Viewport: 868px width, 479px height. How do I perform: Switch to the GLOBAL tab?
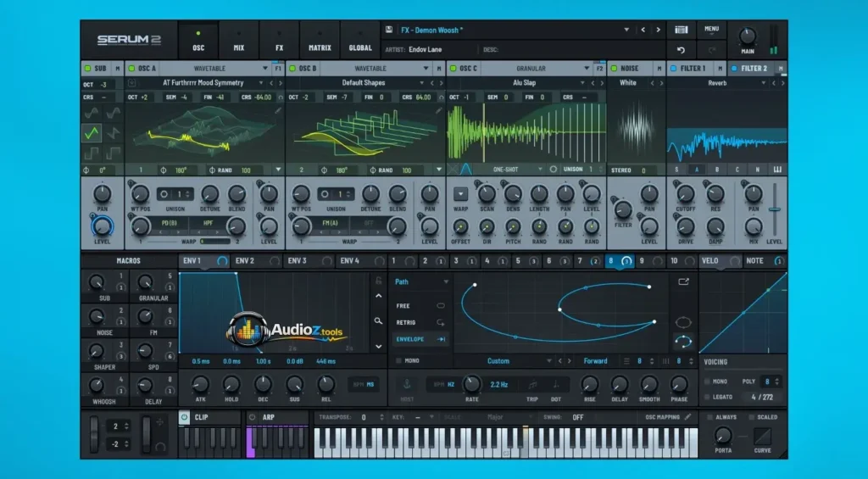click(360, 41)
